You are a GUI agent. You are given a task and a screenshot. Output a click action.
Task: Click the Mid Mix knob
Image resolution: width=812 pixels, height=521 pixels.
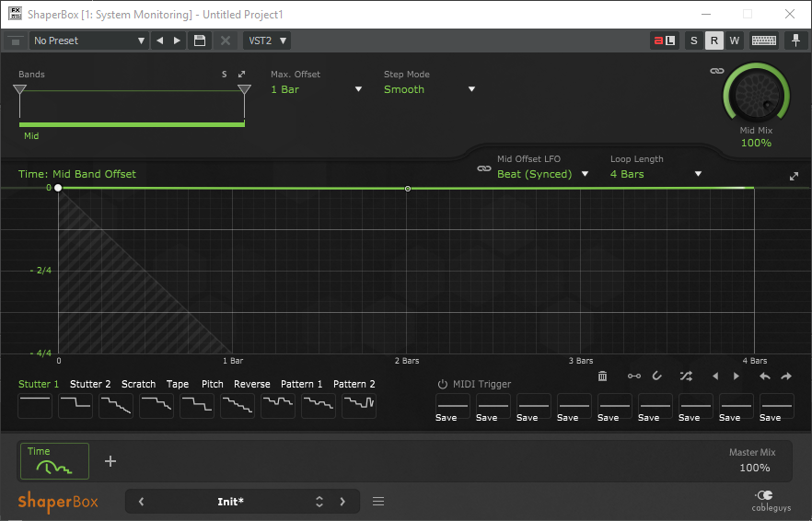757,96
